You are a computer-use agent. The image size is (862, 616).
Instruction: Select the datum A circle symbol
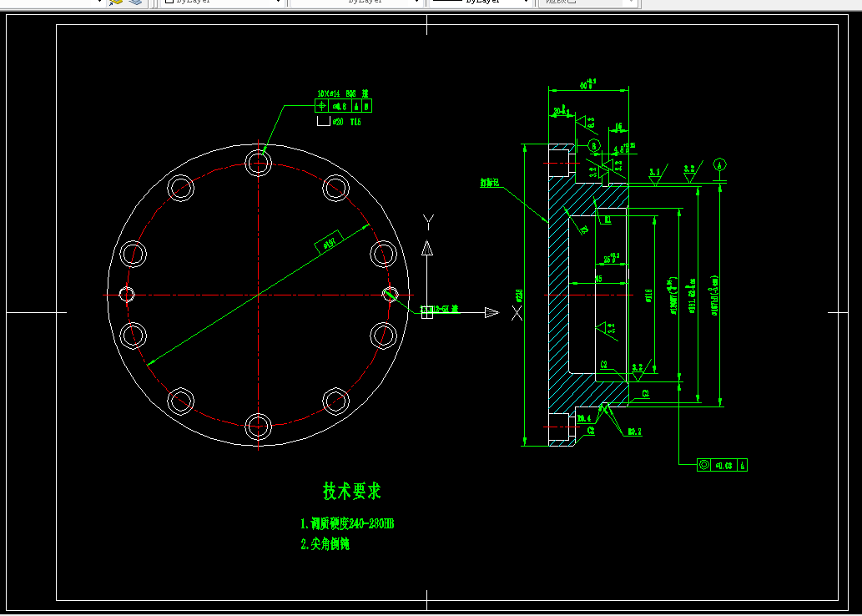pos(720,164)
